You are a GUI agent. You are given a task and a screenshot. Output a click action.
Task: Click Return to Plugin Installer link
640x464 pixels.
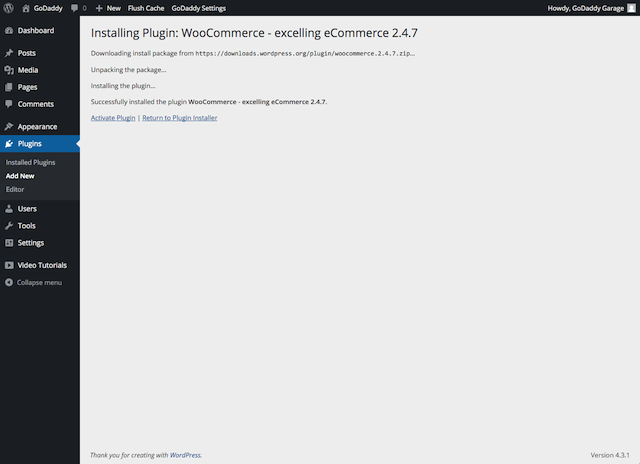click(180, 118)
